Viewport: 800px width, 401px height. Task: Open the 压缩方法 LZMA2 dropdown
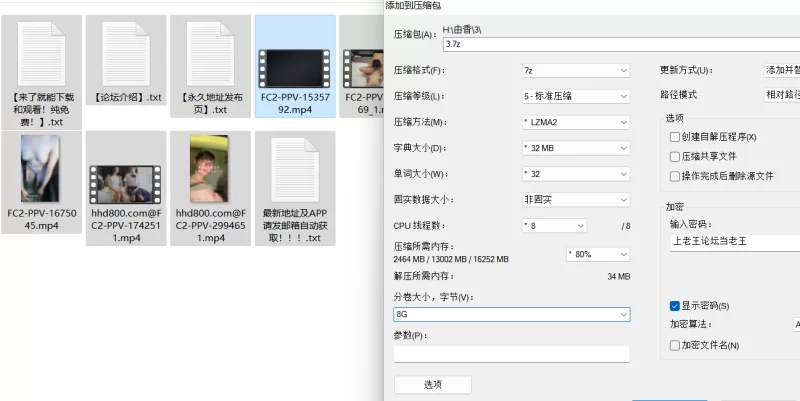(x=574, y=122)
